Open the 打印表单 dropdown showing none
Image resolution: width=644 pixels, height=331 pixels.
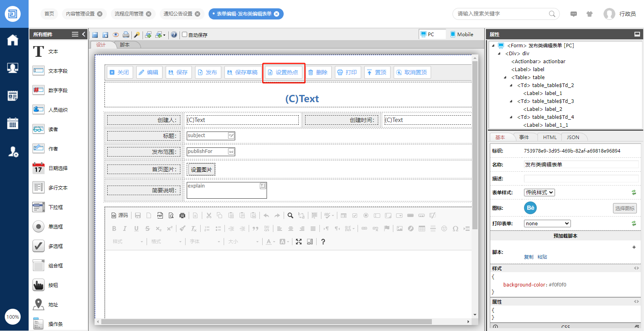pyautogui.click(x=547, y=224)
